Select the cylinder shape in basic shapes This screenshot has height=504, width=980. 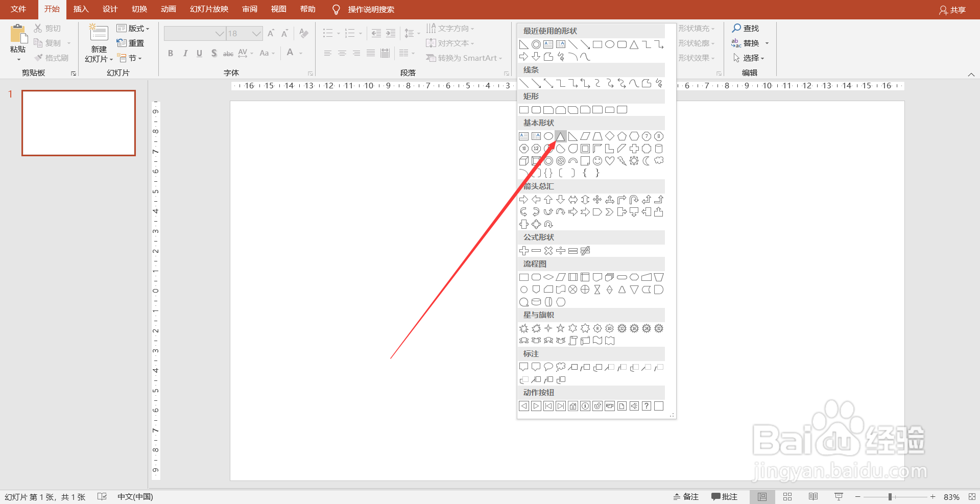(659, 149)
